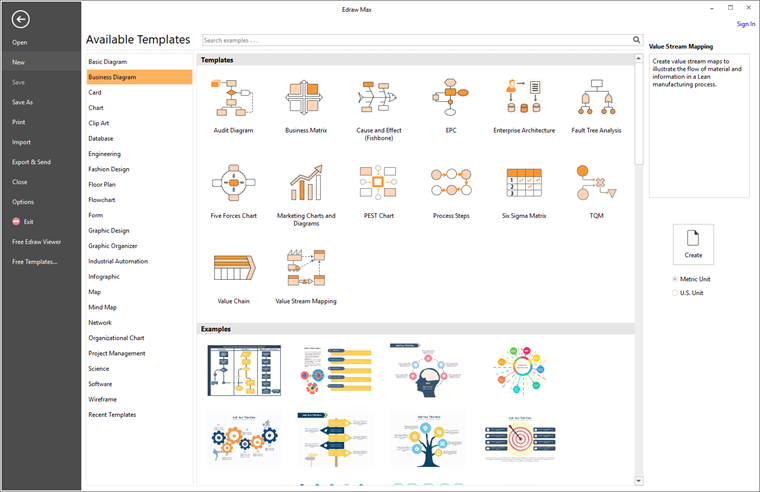This screenshot has height=492, width=760.
Task: Open the Database category
Action: [x=140, y=138]
